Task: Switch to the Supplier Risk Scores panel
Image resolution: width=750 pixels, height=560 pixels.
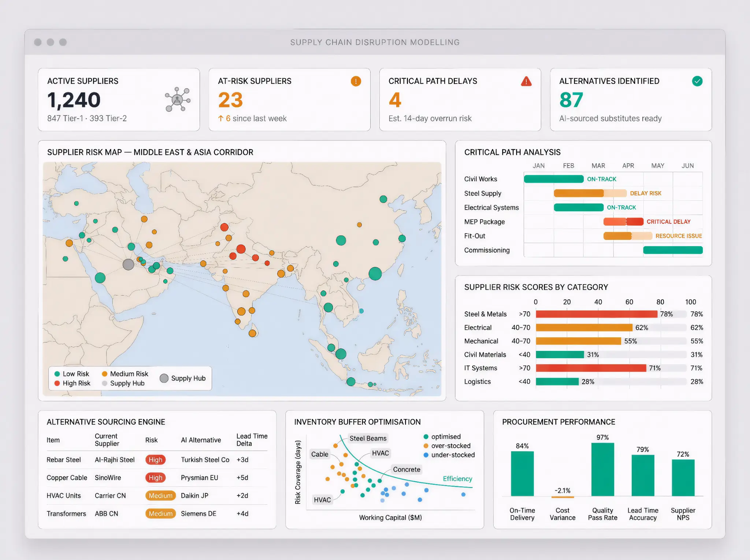Action: pos(536,287)
